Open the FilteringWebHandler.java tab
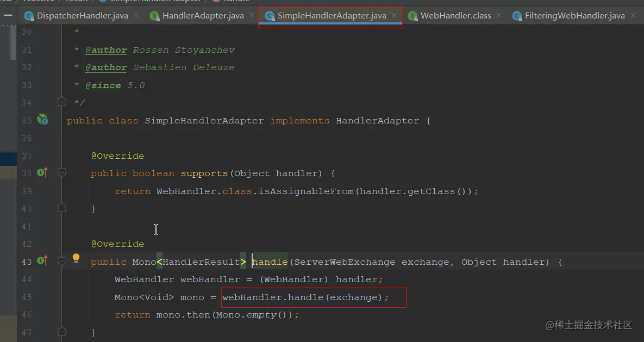This screenshot has width=644, height=342. point(574,16)
